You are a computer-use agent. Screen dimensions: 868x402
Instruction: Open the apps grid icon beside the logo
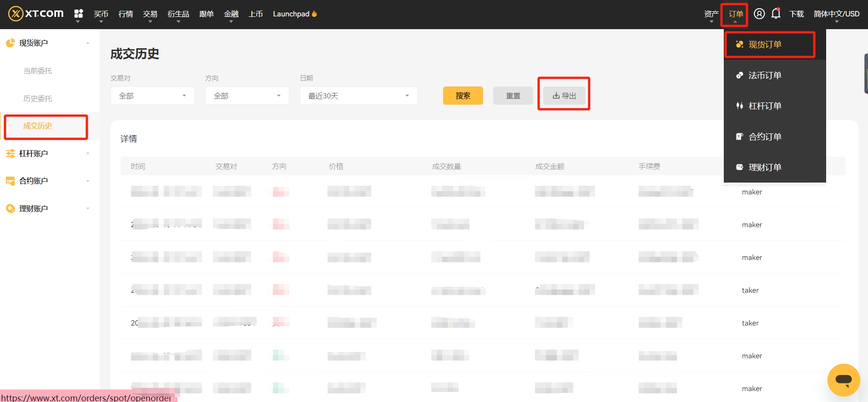[78, 14]
